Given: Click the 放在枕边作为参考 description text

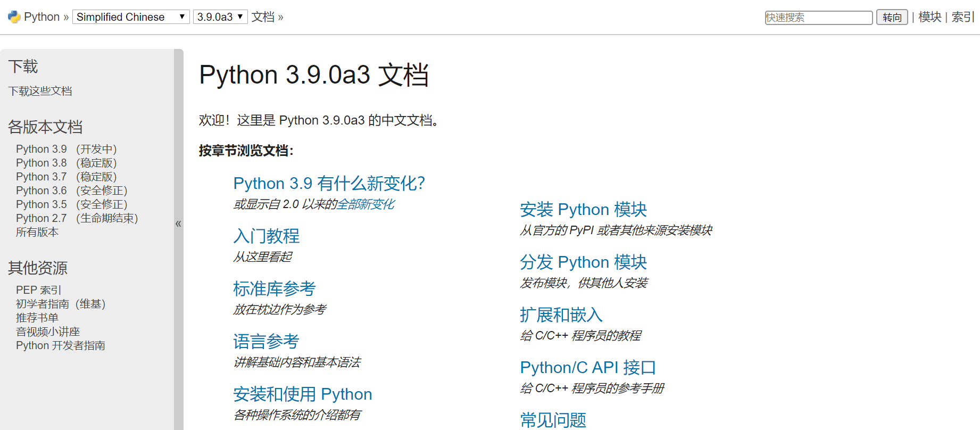Looking at the screenshot, I should coord(280,310).
